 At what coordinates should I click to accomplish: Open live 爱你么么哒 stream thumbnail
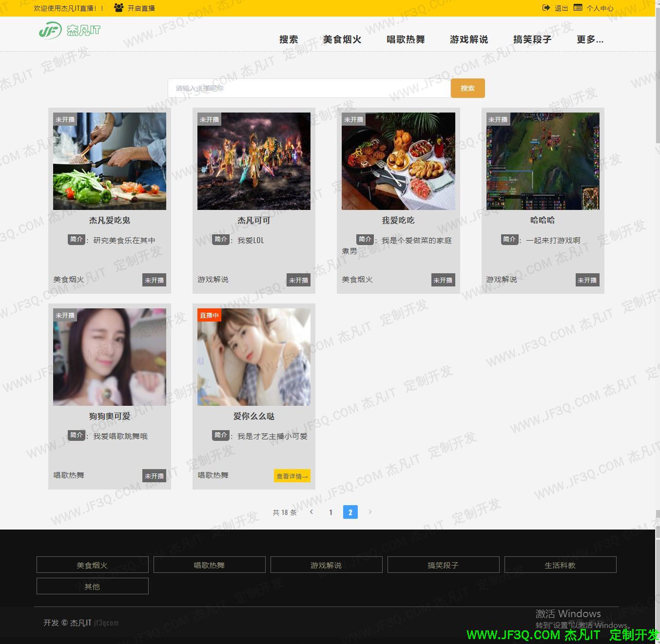(x=254, y=357)
